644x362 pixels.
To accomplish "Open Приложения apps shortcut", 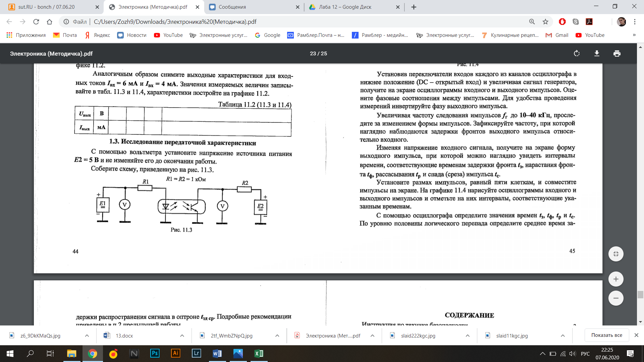I will pos(26,35).
